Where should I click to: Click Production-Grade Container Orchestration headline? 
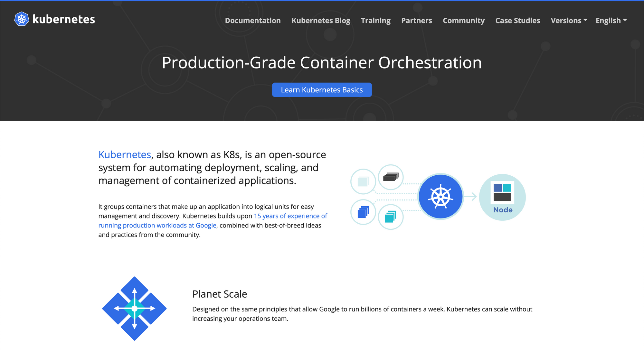coord(322,62)
